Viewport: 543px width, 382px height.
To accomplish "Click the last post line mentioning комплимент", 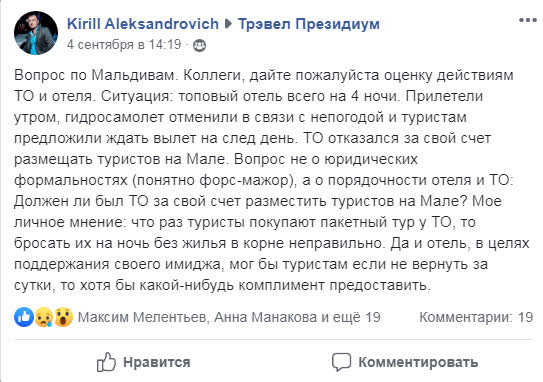I will 222,285.
